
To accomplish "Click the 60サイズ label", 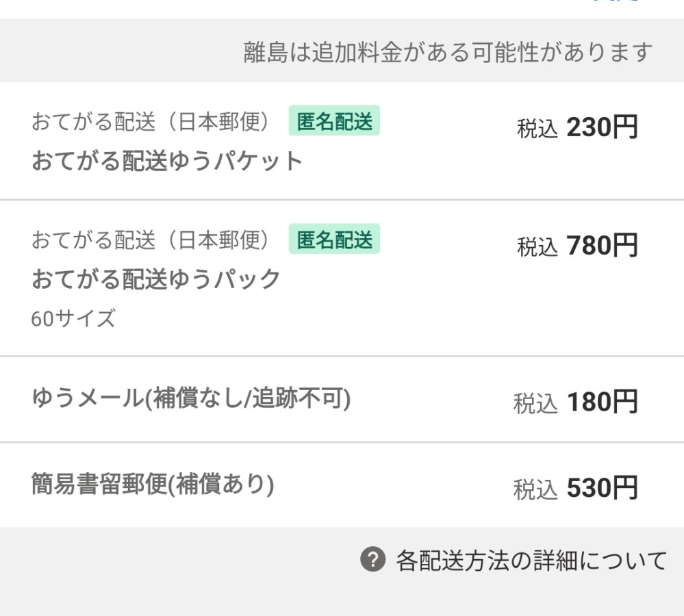I will coord(73,318).
